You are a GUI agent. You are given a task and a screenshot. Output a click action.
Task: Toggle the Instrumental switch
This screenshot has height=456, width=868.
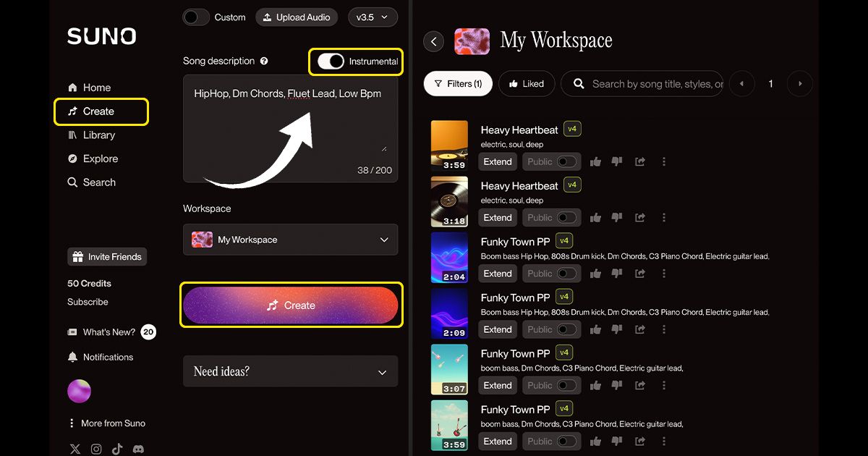tap(331, 62)
